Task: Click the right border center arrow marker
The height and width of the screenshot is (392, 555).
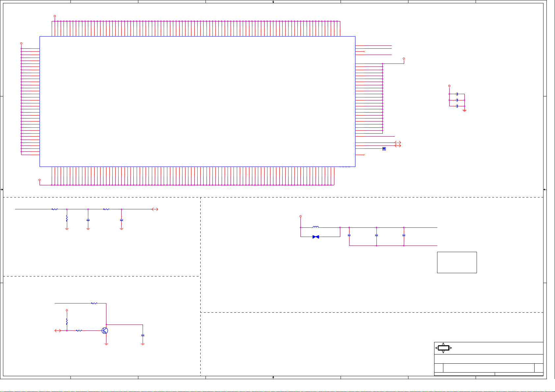Action: click(544, 190)
